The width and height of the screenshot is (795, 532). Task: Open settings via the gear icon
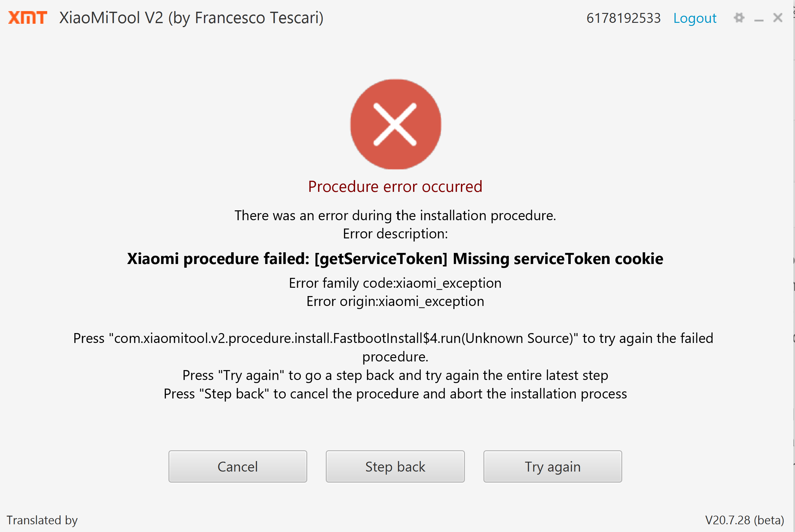[x=739, y=18]
